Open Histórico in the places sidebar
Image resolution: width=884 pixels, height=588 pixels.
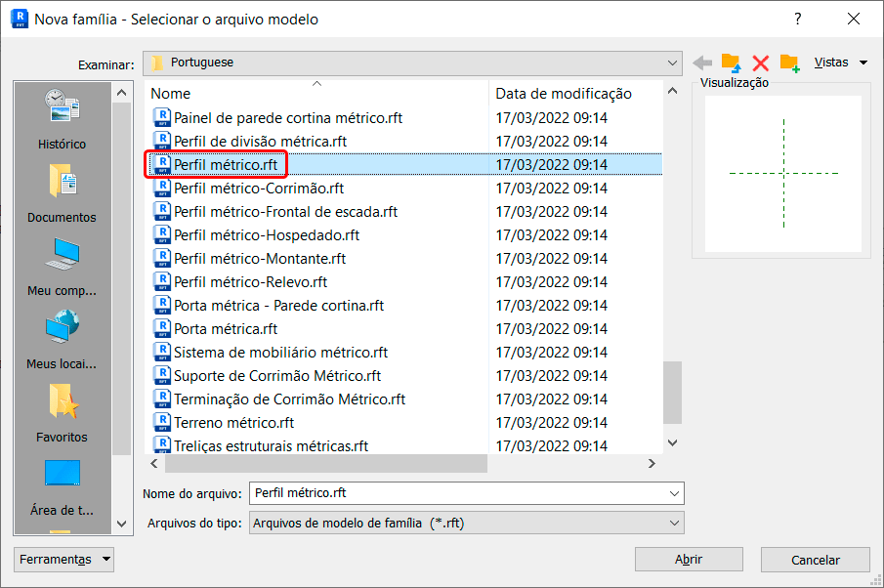(62, 119)
